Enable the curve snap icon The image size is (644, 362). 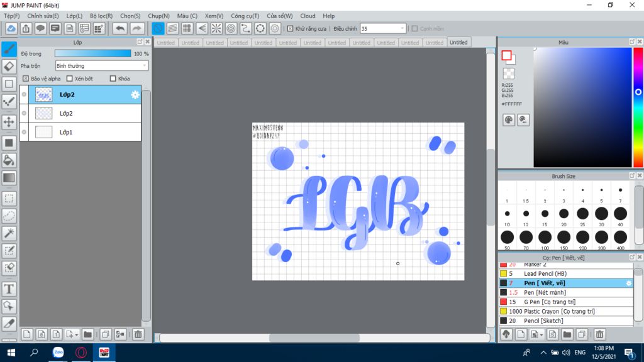point(246,28)
